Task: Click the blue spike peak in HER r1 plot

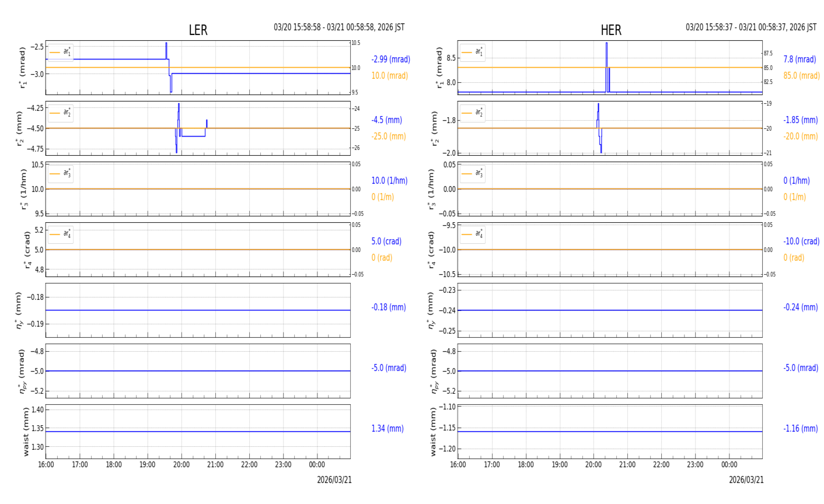Action: [606, 44]
